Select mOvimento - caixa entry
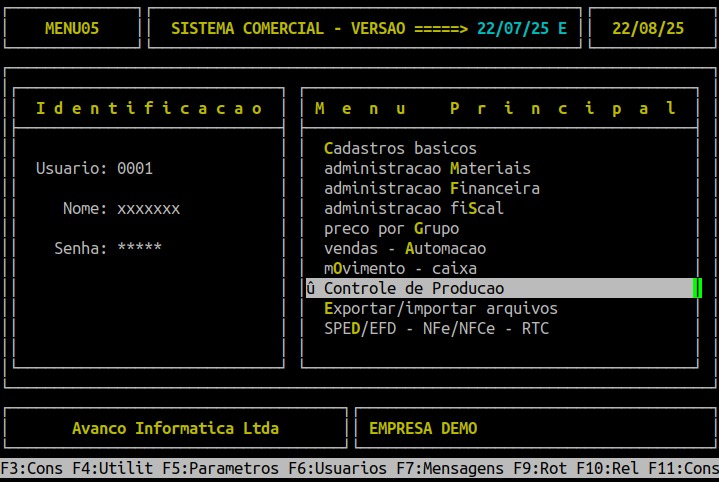719x482 pixels. coord(400,268)
